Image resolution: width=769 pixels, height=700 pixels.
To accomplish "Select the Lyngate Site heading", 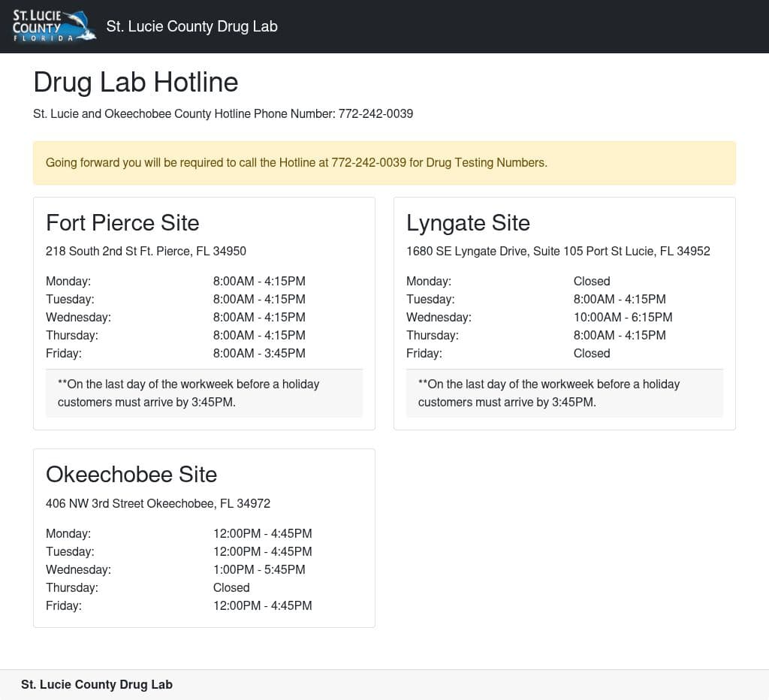I will pos(468,223).
